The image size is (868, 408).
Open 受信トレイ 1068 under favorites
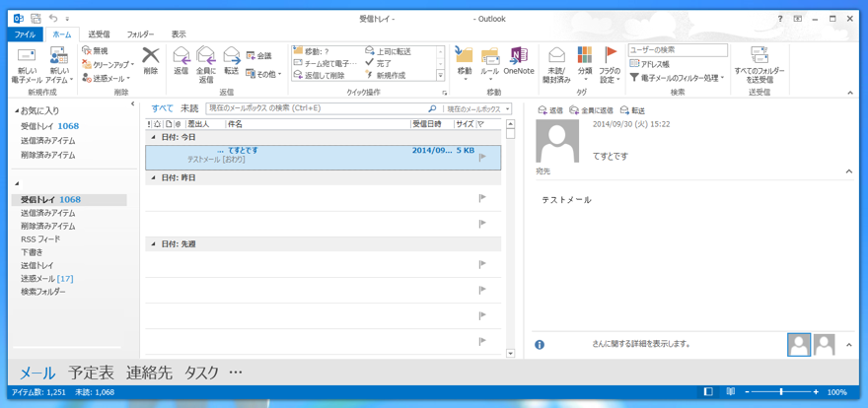(50, 126)
